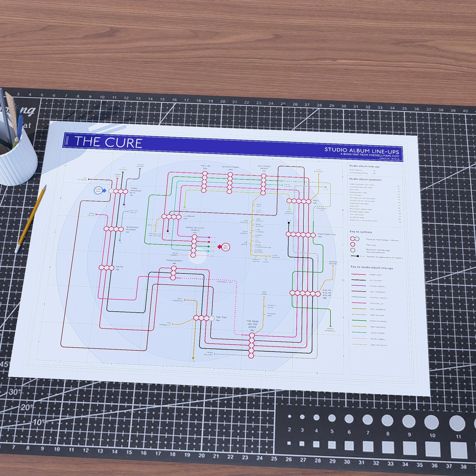
Task: Click the Kiss Me, Kiss Me, Kiss Me label
Action: click(327, 294)
